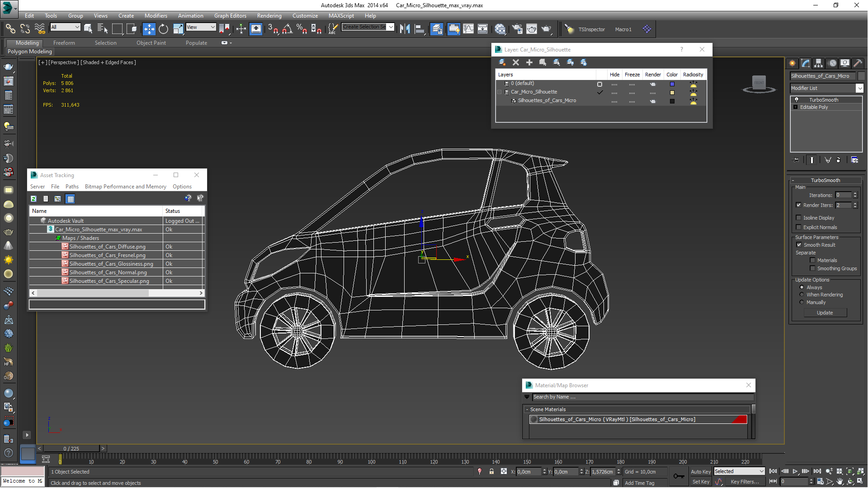Click the Select and Link chain icon

pyautogui.click(x=10, y=29)
